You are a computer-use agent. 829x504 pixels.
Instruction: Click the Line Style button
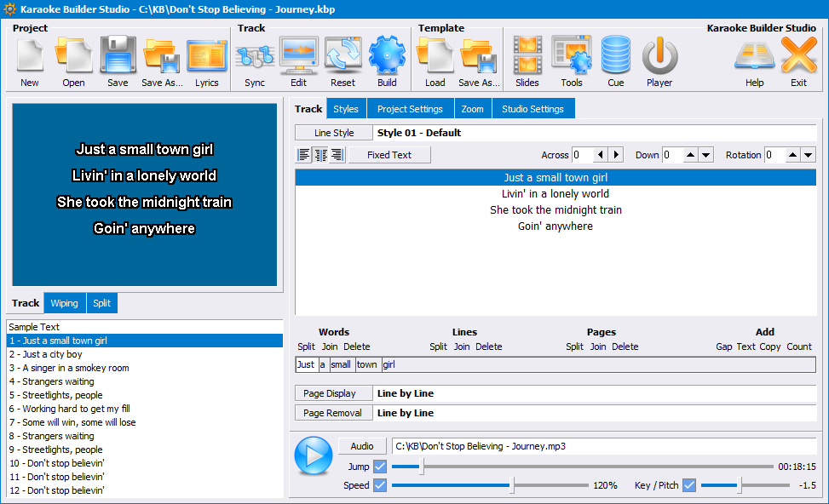click(334, 133)
